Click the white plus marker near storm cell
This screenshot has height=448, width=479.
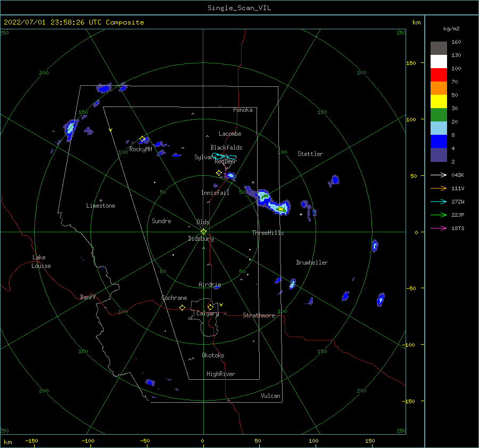[x=301, y=214]
